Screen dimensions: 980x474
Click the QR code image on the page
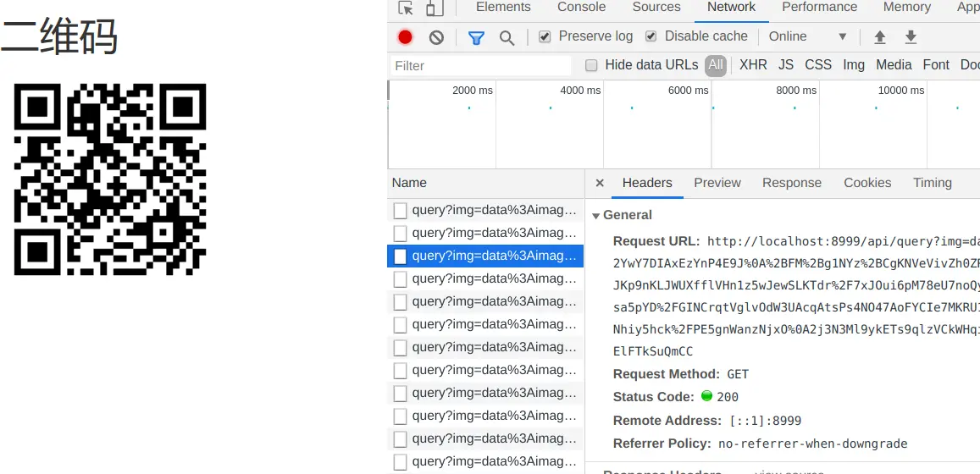[110, 179]
